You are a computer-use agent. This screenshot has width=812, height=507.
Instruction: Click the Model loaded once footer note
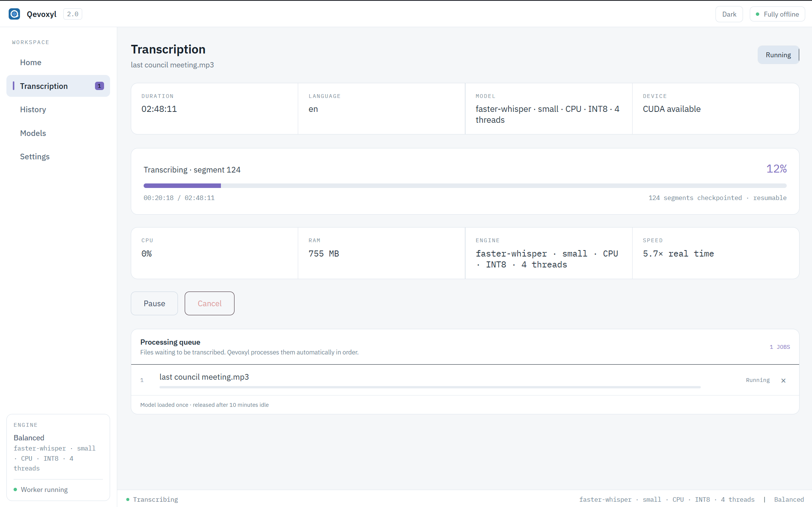coord(204,405)
